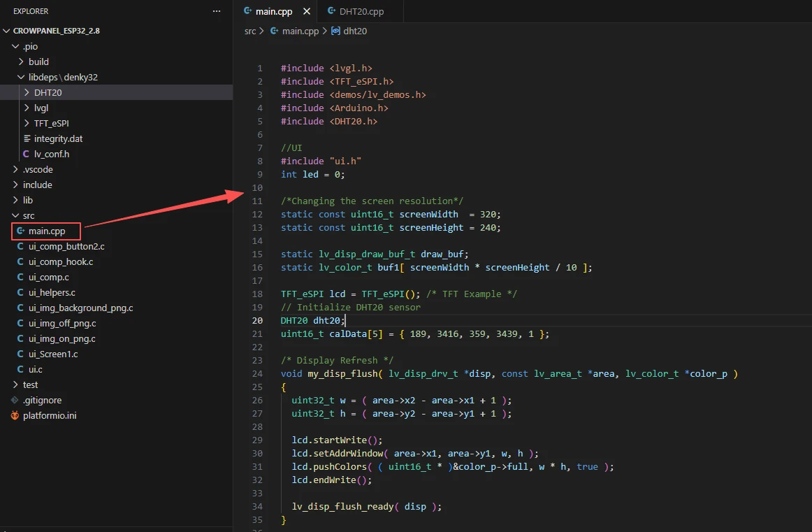Select the main.cpp editor tab
812x532 pixels.
click(274, 11)
